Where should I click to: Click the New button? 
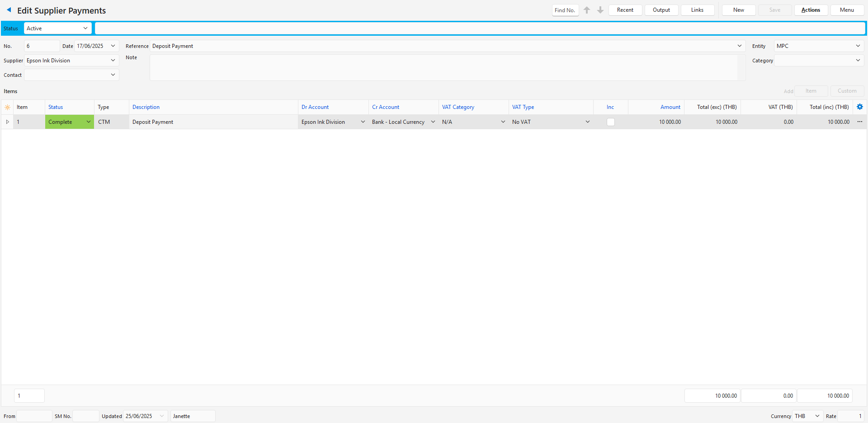click(x=738, y=10)
